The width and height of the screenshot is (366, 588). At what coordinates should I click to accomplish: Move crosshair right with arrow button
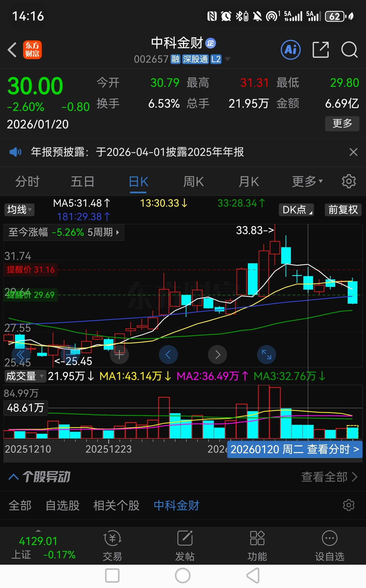click(217, 354)
